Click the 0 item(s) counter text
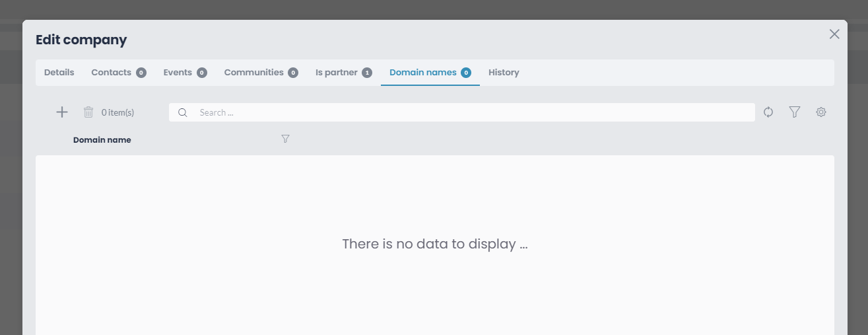The width and height of the screenshot is (868, 335). pos(117,113)
